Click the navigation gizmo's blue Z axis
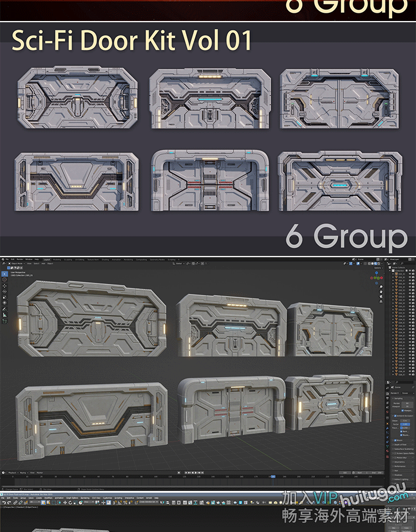 377,273
